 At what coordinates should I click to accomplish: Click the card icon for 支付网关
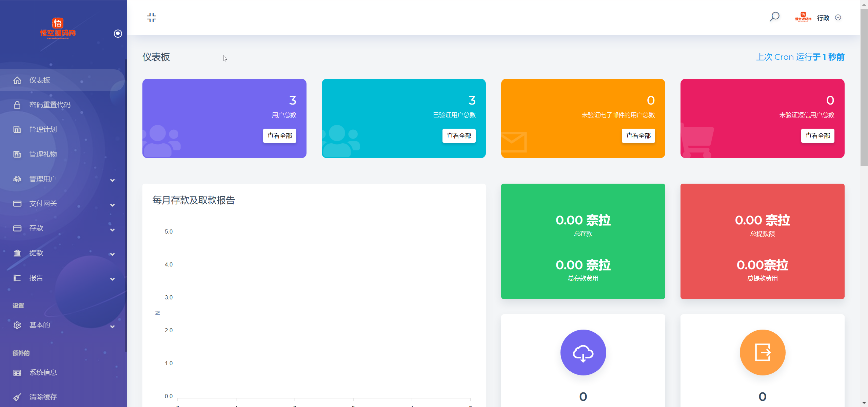point(17,204)
